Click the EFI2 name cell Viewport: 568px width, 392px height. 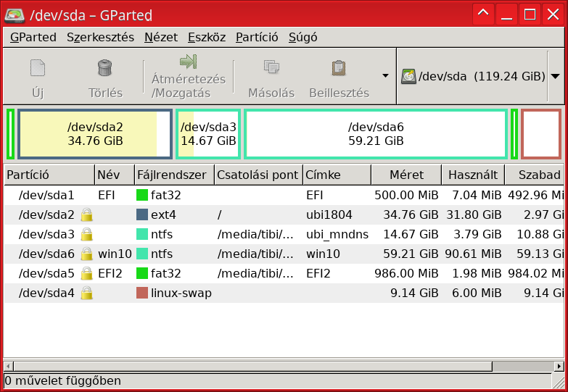tap(110, 273)
